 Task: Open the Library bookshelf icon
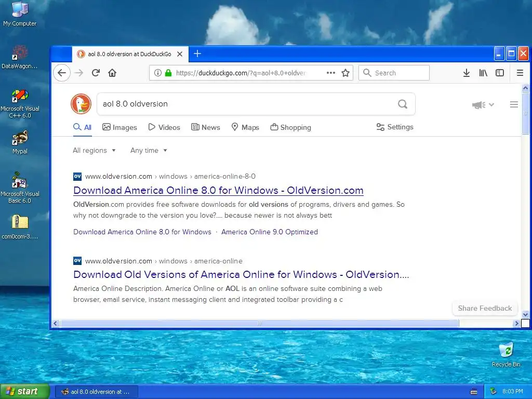(483, 73)
